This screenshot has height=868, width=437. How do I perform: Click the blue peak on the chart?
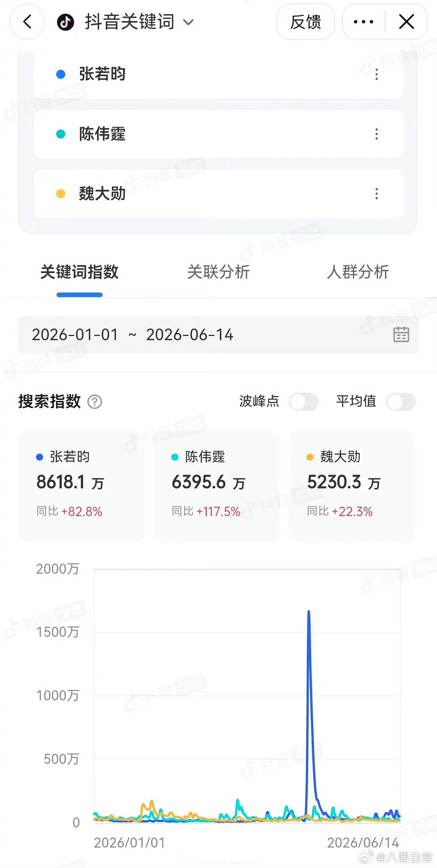[309, 612]
